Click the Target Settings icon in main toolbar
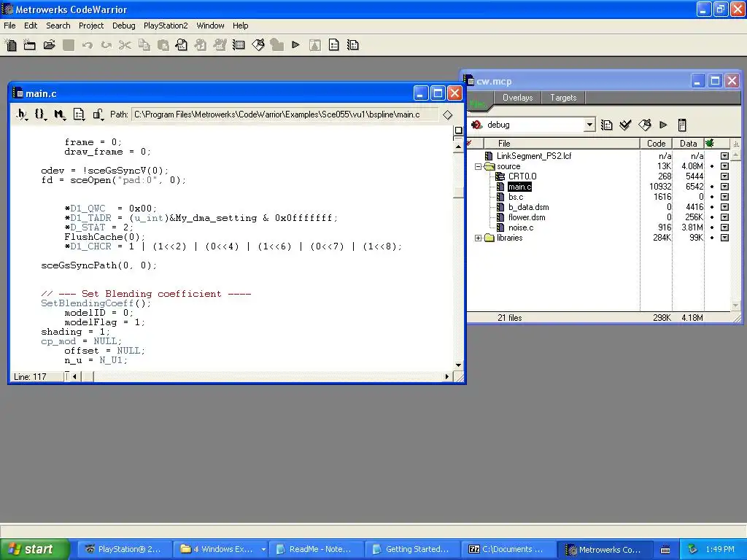 coord(353,45)
